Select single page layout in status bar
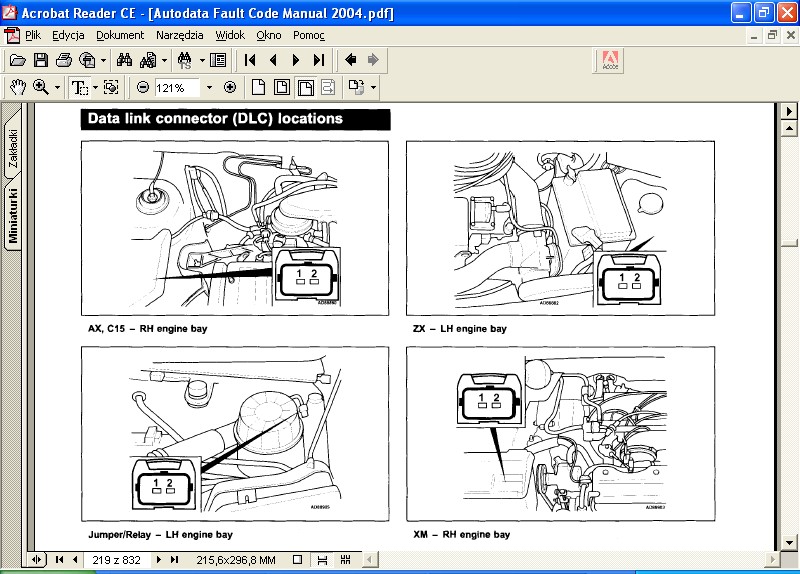Screen dimensions: 800x574 [297, 560]
